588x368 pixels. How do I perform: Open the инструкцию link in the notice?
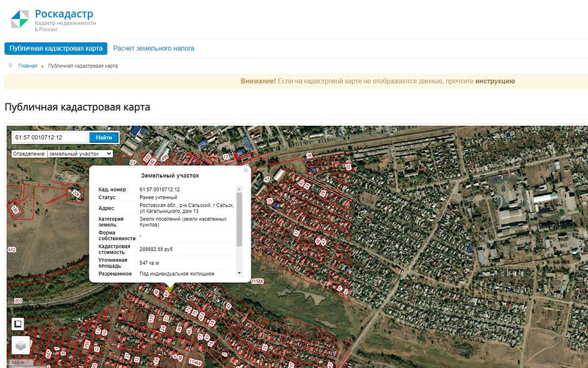(x=495, y=81)
